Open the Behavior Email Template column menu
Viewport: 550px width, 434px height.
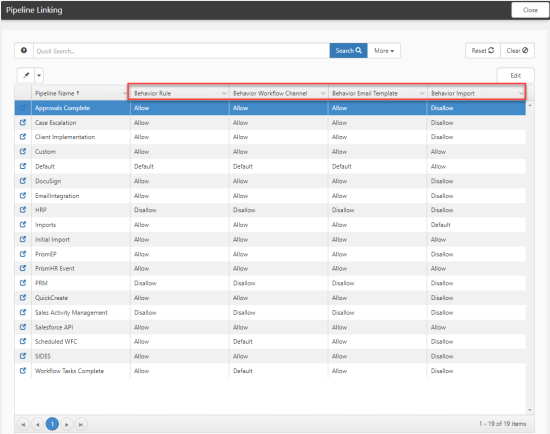[422, 93]
